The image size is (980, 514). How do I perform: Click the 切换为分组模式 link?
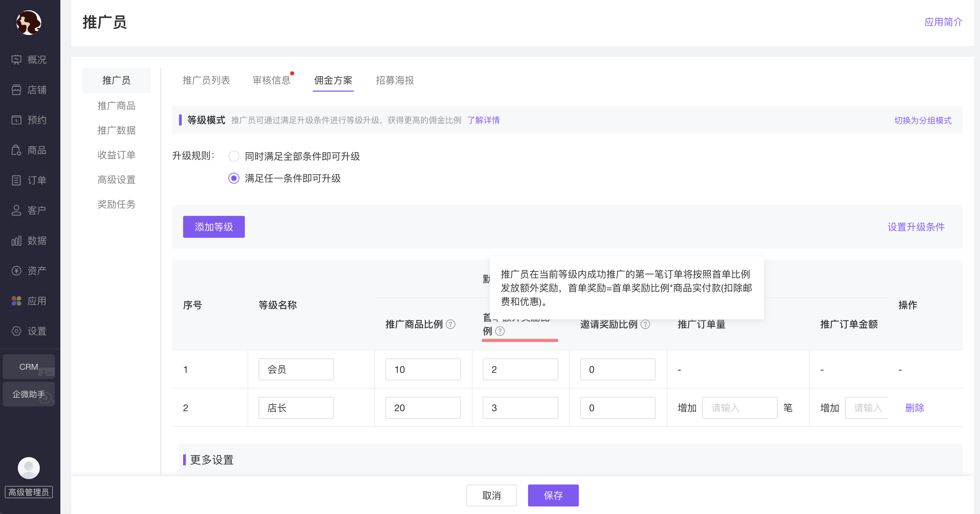coord(922,121)
